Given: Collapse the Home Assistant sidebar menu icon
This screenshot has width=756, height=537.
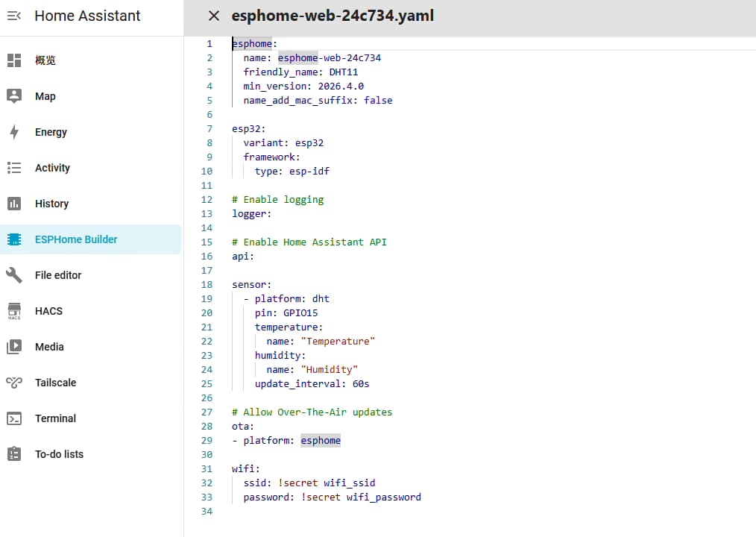Looking at the screenshot, I should point(14,16).
